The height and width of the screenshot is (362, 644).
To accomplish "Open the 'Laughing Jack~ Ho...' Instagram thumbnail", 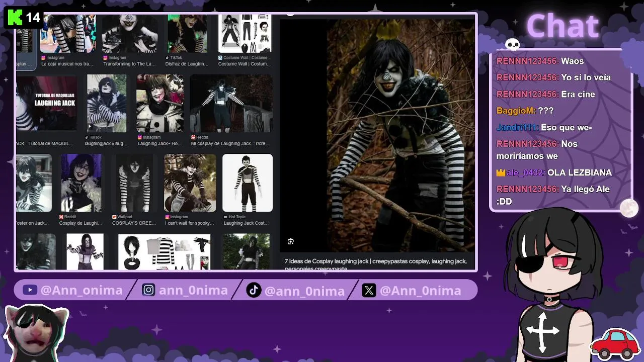I will pos(160,103).
